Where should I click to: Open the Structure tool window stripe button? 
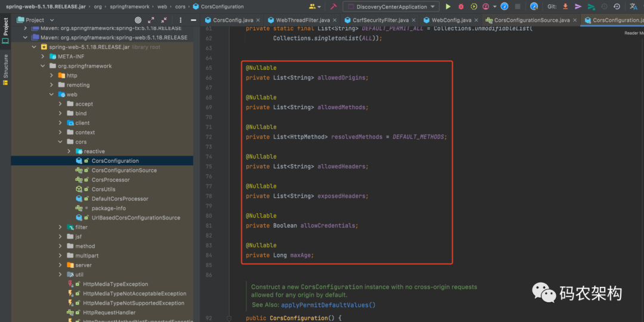tap(5, 70)
